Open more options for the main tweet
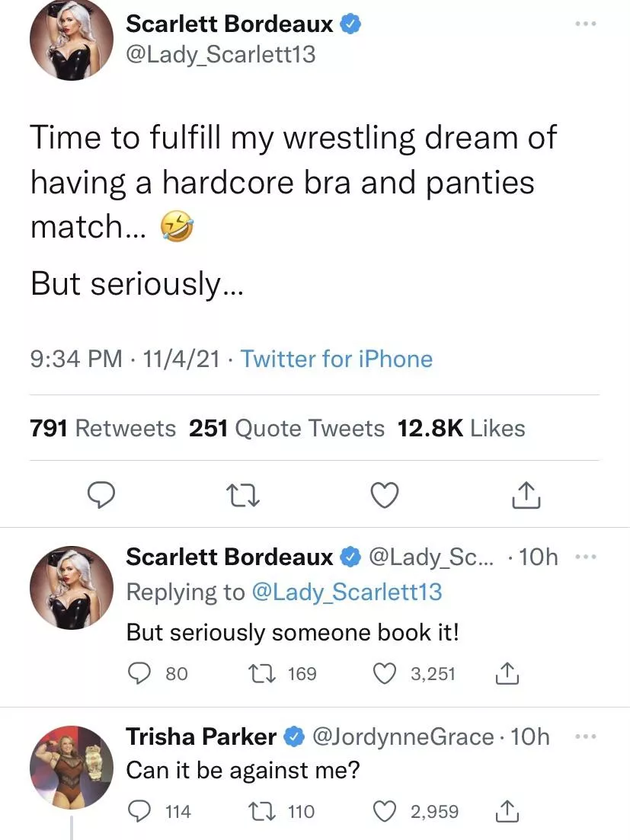Screen dimensions: 630x840 585,24
